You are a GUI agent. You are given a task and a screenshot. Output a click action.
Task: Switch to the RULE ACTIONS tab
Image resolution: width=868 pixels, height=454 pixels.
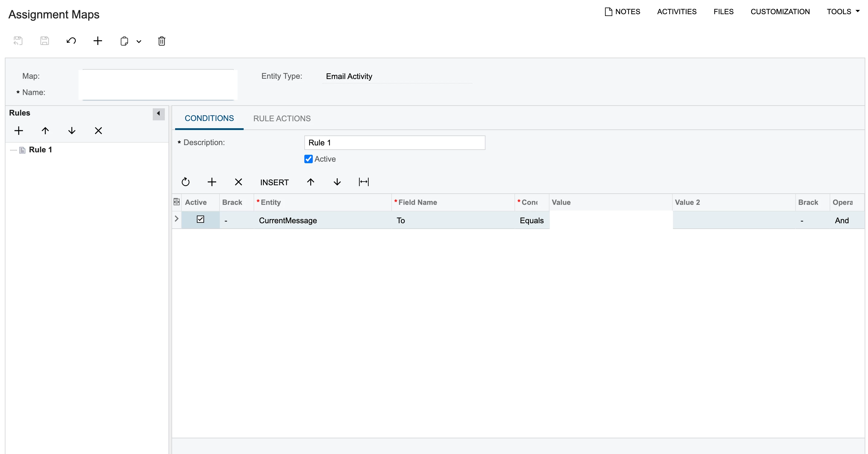282,119
